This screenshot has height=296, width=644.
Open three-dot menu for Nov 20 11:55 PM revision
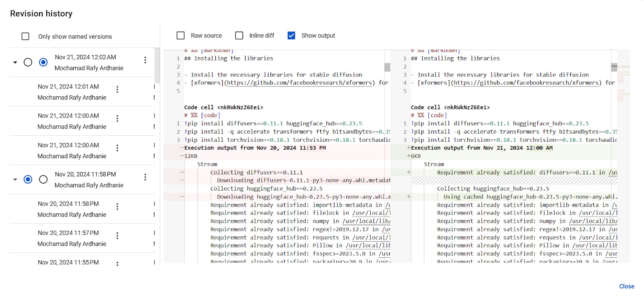click(x=117, y=264)
